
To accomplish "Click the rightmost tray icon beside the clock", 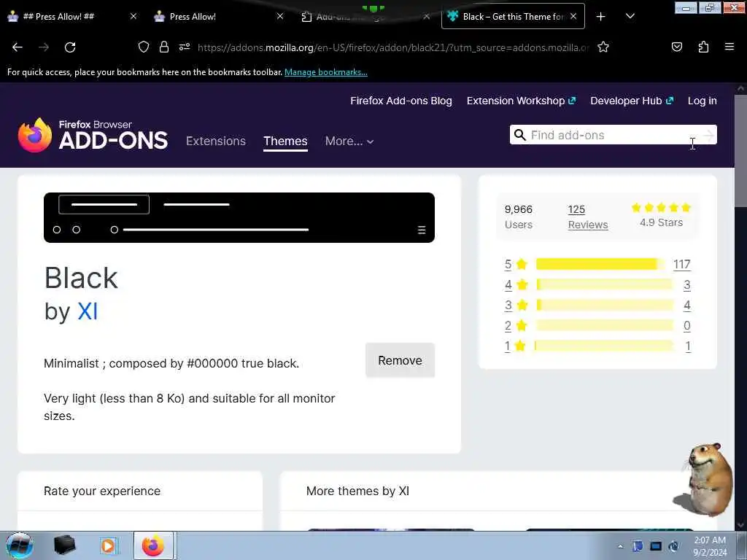I will pos(673,546).
